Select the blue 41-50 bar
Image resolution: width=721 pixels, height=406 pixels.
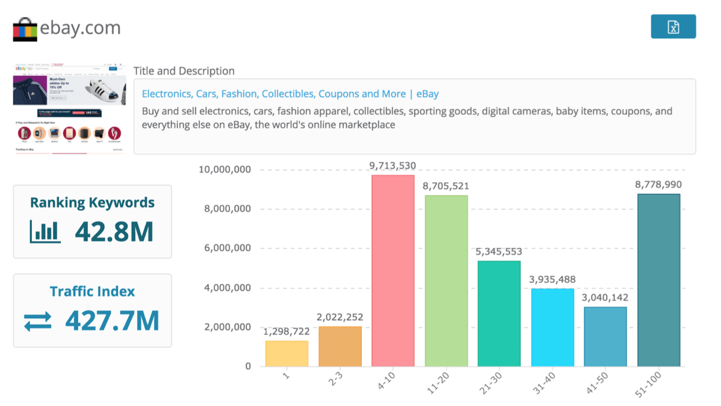click(x=605, y=336)
